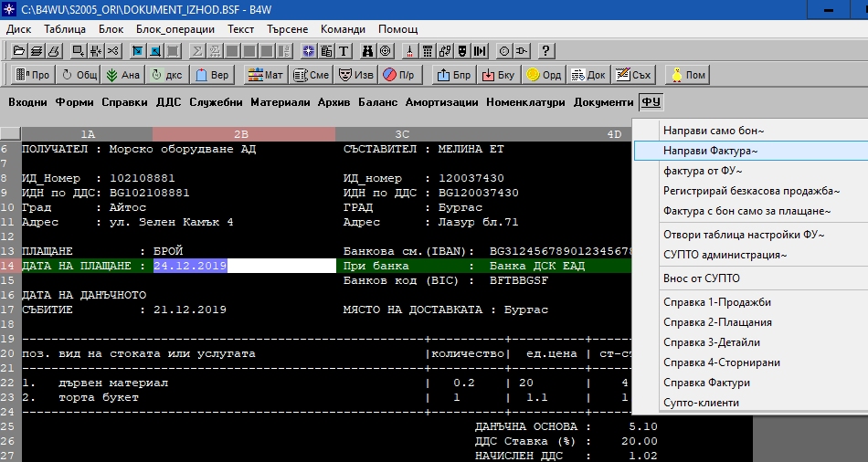Click the gray frame block toolbar icon
Screen dimensions: 868x462
[174, 51]
